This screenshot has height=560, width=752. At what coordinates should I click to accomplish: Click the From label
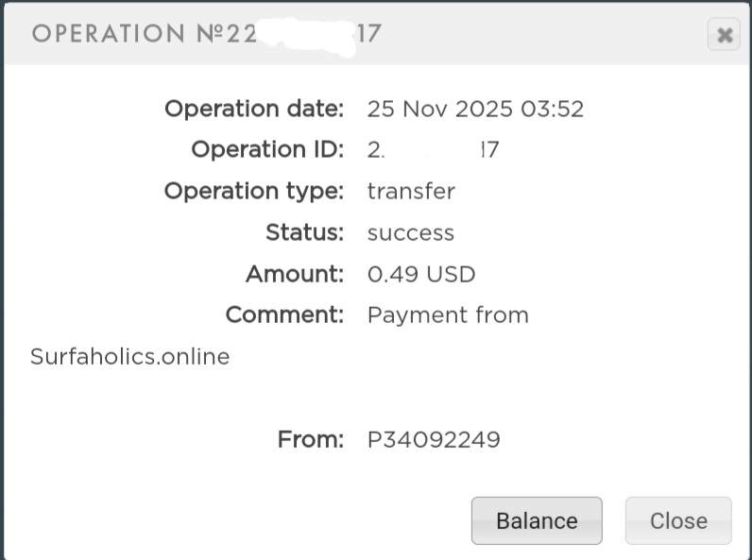coord(311,439)
